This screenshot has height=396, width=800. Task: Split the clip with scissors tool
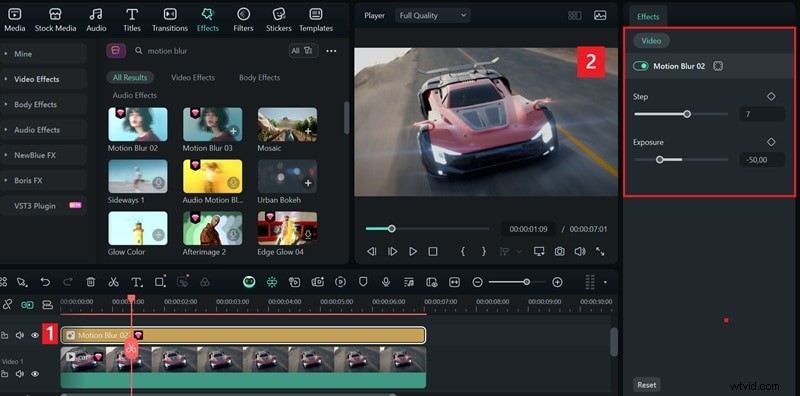point(113,282)
